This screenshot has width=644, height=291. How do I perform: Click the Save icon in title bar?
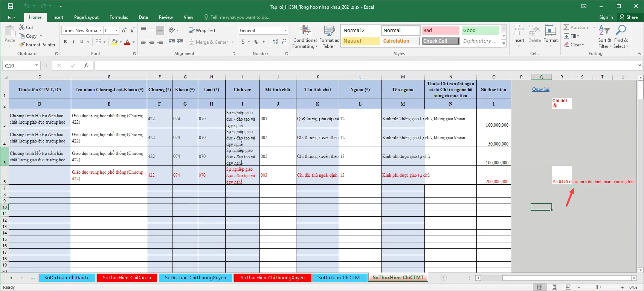tap(11, 6)
